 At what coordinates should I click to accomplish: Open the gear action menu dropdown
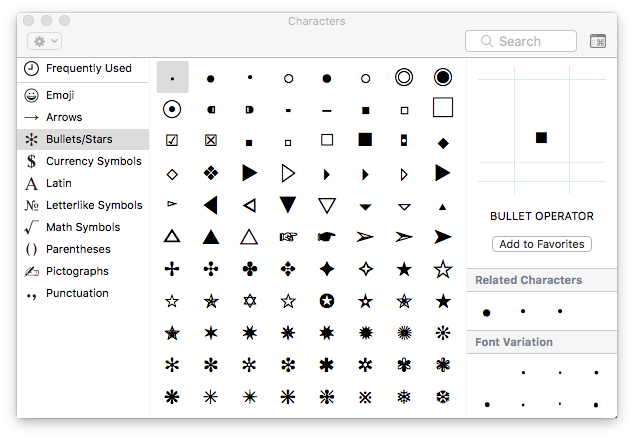coord(44,41)
